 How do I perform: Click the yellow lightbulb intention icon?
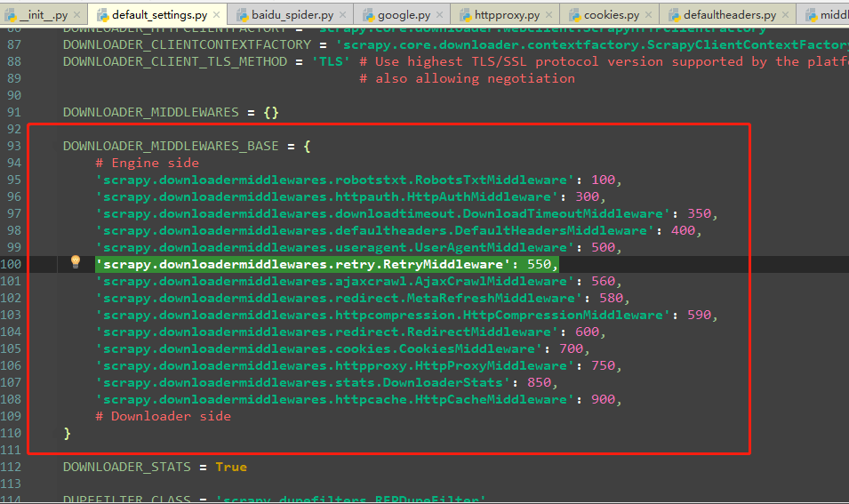[75, 262]
